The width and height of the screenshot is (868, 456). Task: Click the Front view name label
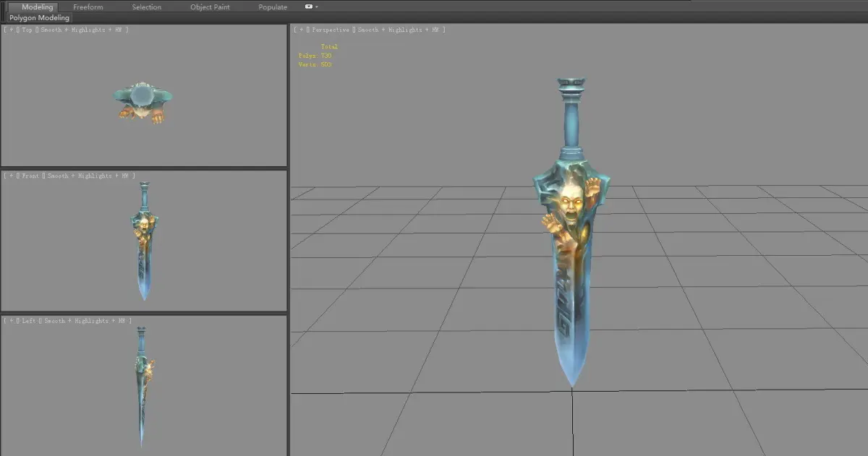tap(31, 176)
